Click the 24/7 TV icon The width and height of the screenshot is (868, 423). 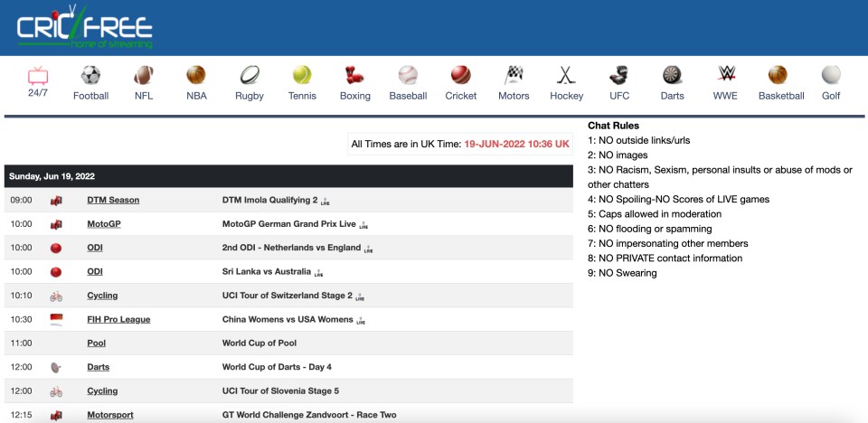38,75
